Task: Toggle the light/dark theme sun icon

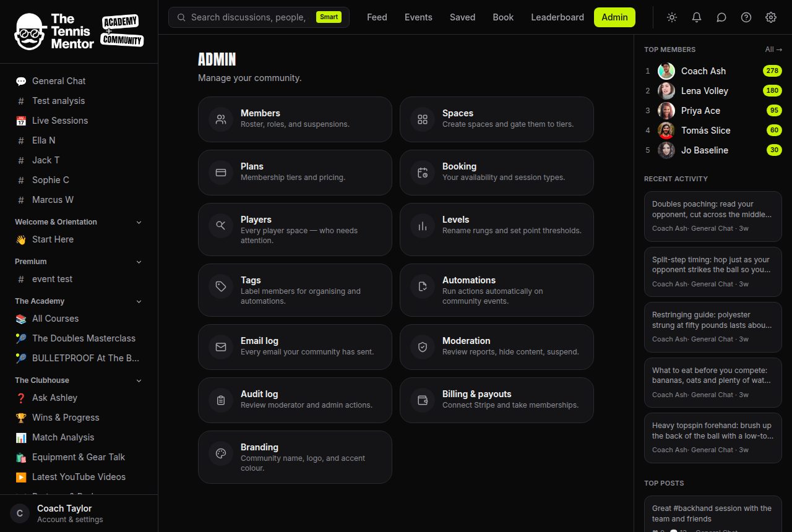Action: [672, 17]
